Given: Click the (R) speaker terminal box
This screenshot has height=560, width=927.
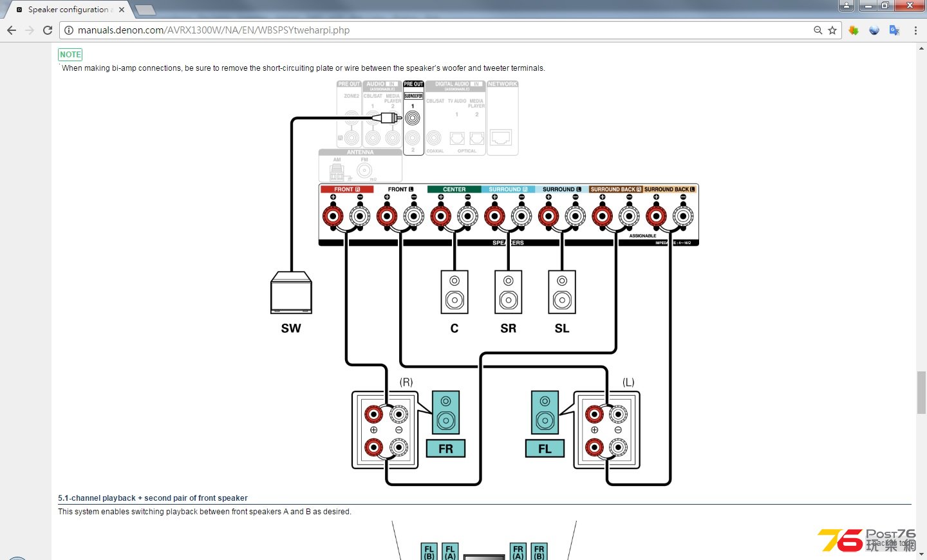Looking at the screenshot, I should point(385,430).
